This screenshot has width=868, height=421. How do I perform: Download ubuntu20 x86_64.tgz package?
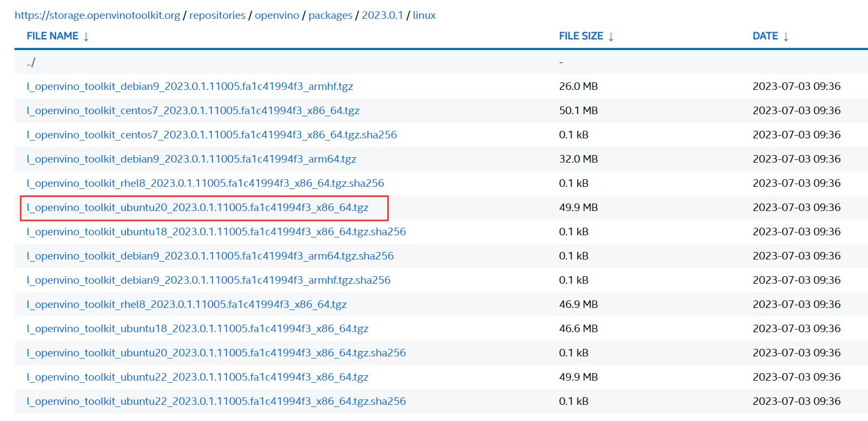tap(198, 207)
